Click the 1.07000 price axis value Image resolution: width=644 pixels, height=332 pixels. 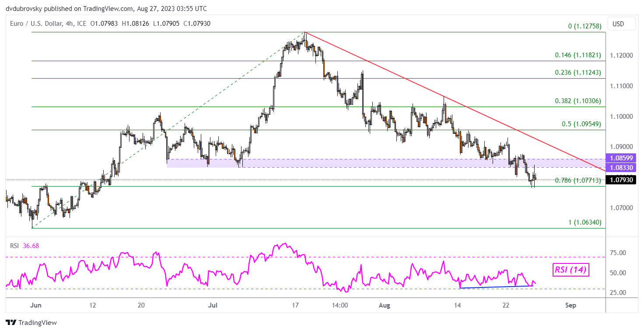click(x=620, y=208)
